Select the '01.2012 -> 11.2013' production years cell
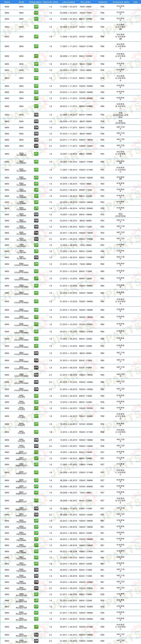Viewport: 141px width, 644px height. (x=69, y=98)
